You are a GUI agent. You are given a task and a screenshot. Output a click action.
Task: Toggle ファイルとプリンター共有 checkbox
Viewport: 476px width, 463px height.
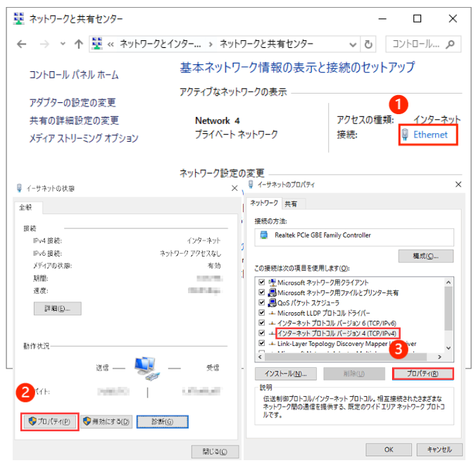click(262, 292)
